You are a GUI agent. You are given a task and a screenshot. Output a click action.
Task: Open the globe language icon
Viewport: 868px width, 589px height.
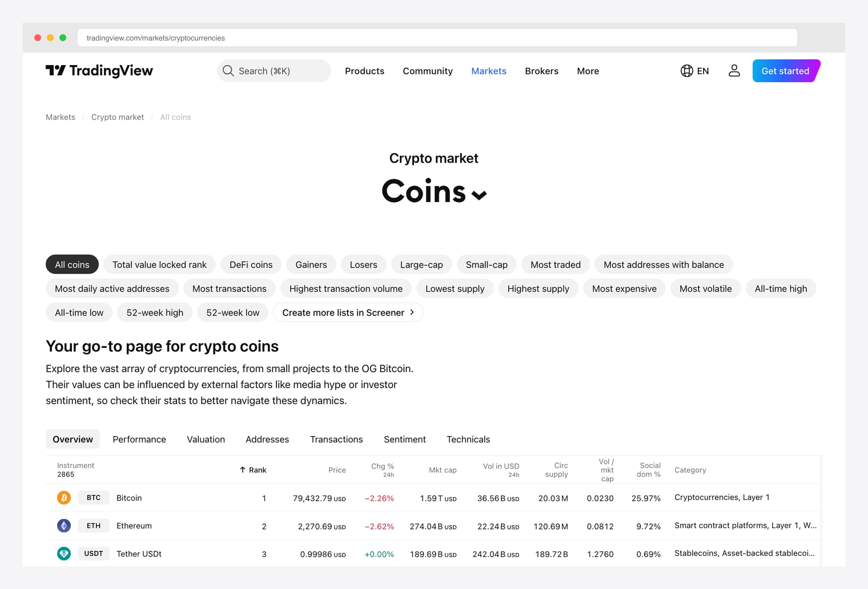(x=686, y=71)
